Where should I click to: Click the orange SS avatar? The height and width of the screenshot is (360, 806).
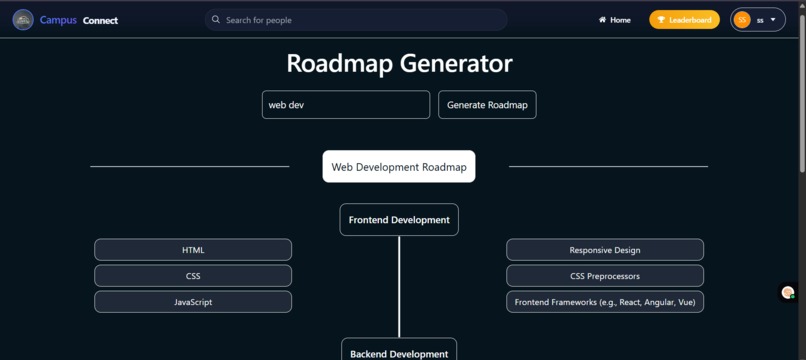pyautogui.click(x=742, y=20)
